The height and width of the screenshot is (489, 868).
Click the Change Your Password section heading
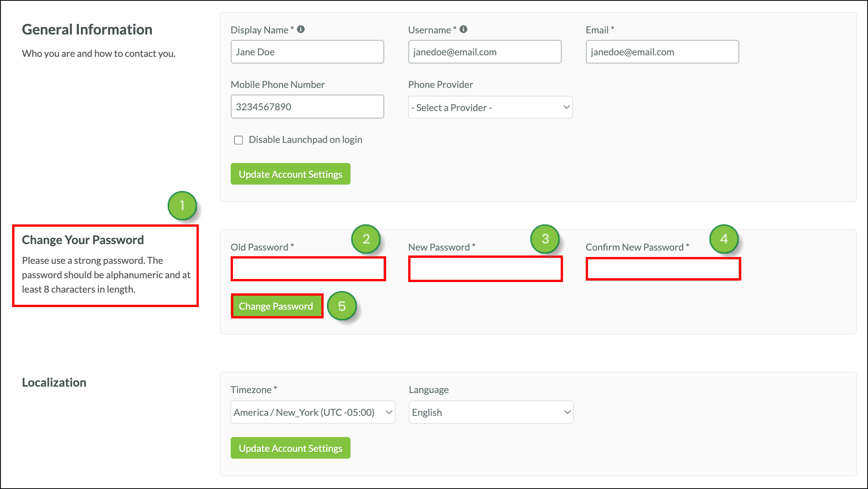[83, 240]
